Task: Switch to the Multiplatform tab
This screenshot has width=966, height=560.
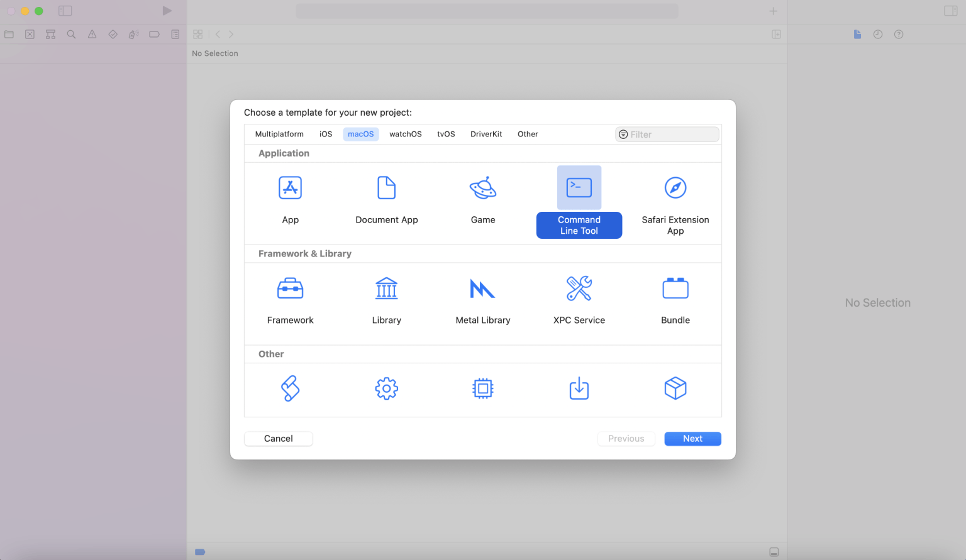Action: pyautogui.click(x=279, y=134)
